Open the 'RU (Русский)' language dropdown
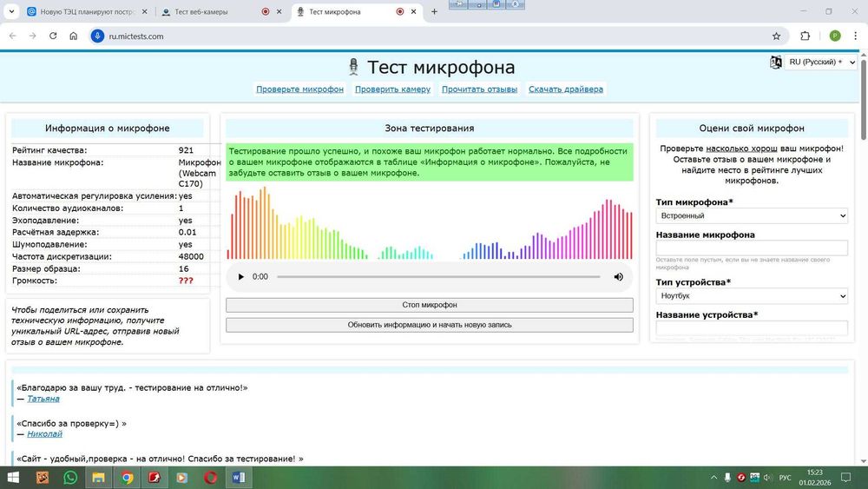Viewport: 868px width, 489px height. tap(821, 62)
